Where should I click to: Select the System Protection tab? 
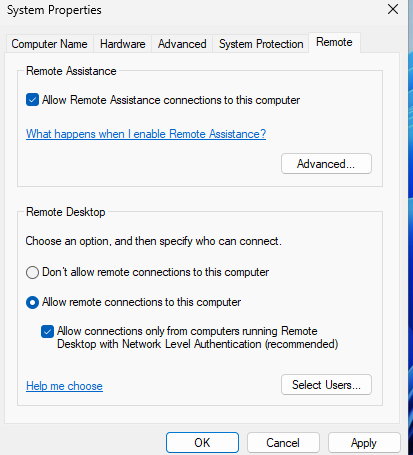pyautogui.click(x=261, y=44)
